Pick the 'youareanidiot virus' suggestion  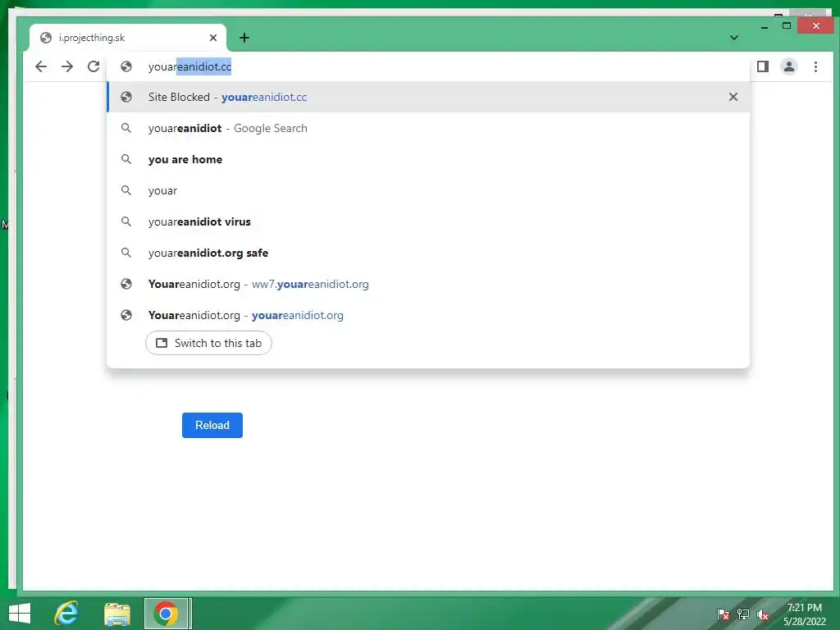pyautogui.click(x=428, y=221)
